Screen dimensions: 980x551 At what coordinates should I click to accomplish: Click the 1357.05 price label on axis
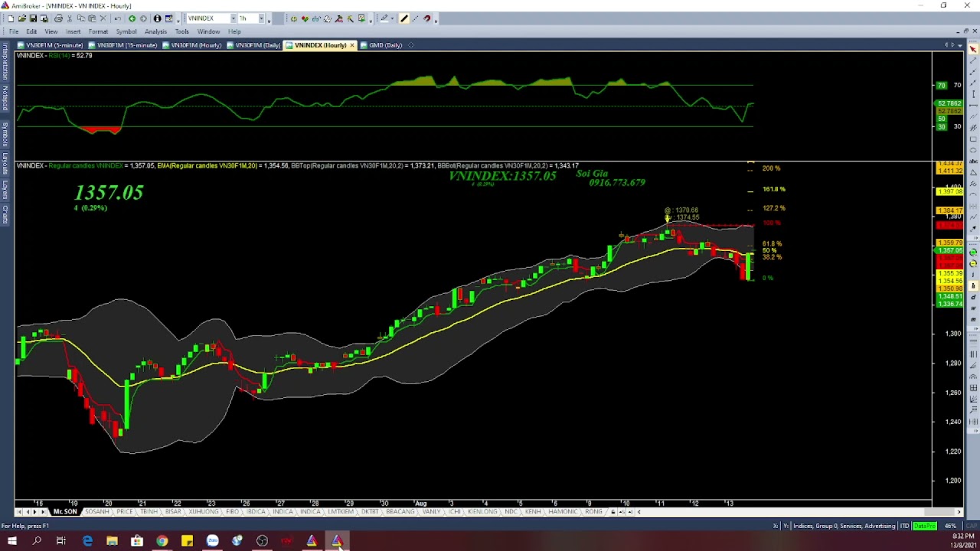pos(949,250)
